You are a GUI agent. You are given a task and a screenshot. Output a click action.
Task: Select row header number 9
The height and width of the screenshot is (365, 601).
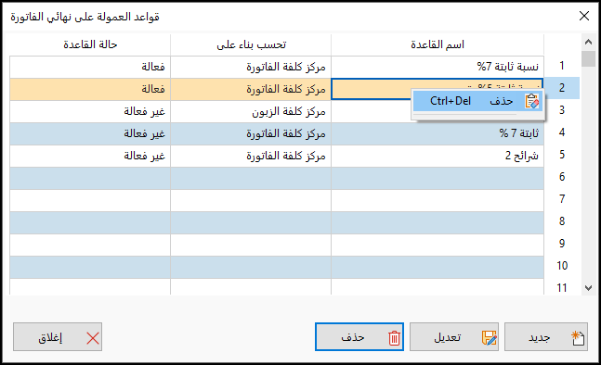pos(562,243)
